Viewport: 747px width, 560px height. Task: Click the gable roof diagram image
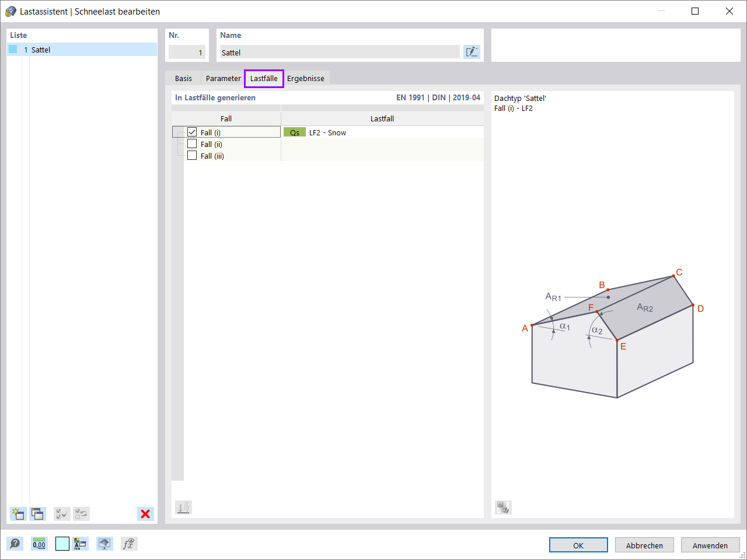(613, 334)
